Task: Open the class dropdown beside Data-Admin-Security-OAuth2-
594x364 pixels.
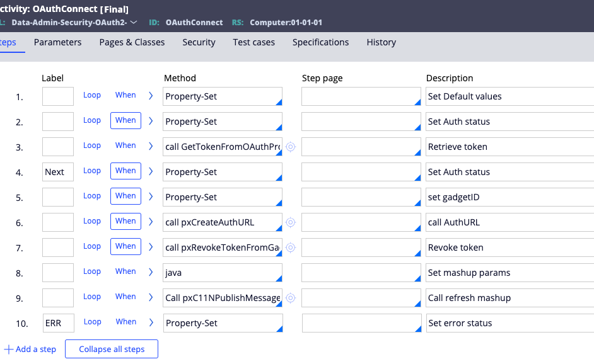Action: click(x=133, y=22)
